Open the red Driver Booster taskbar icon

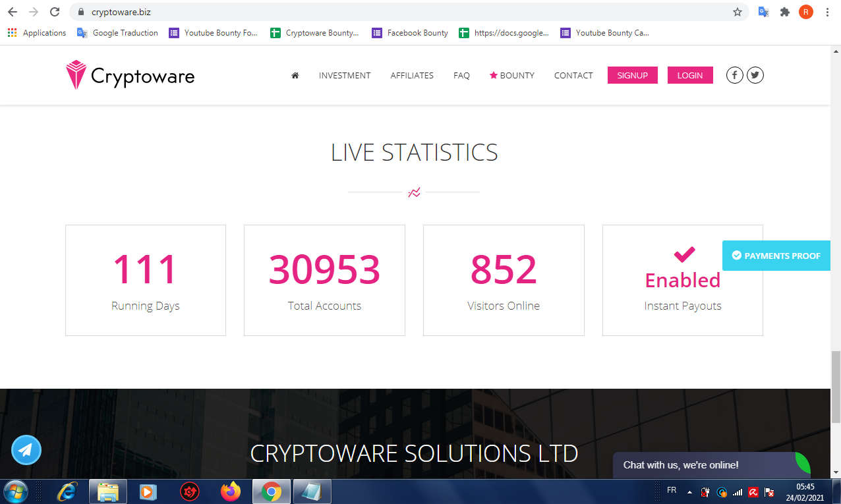pos(190,491)
